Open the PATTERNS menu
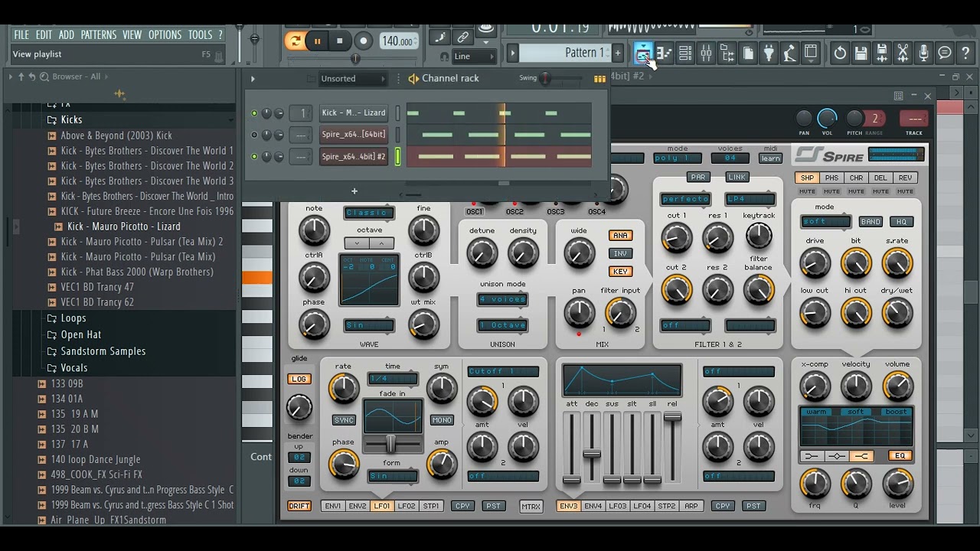The width and height of the screenshot is (980, 551). [98, 34]
